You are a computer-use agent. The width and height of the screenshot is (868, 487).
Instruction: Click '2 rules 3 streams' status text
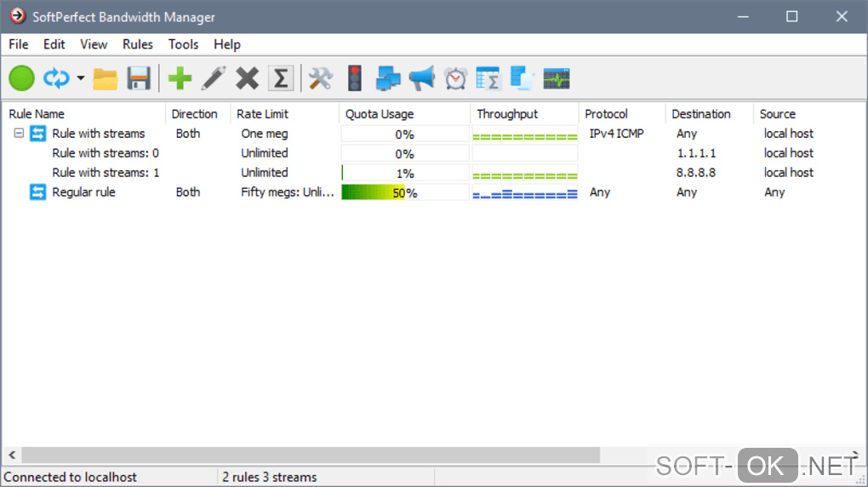[x=270, y=477]
